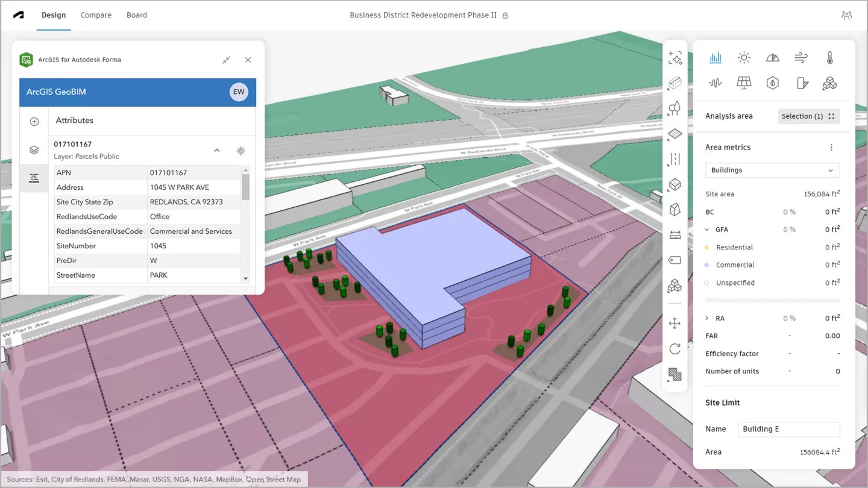Select the Move tool in the vertical toolbar
868x488 pixels.
pos(675,324)
